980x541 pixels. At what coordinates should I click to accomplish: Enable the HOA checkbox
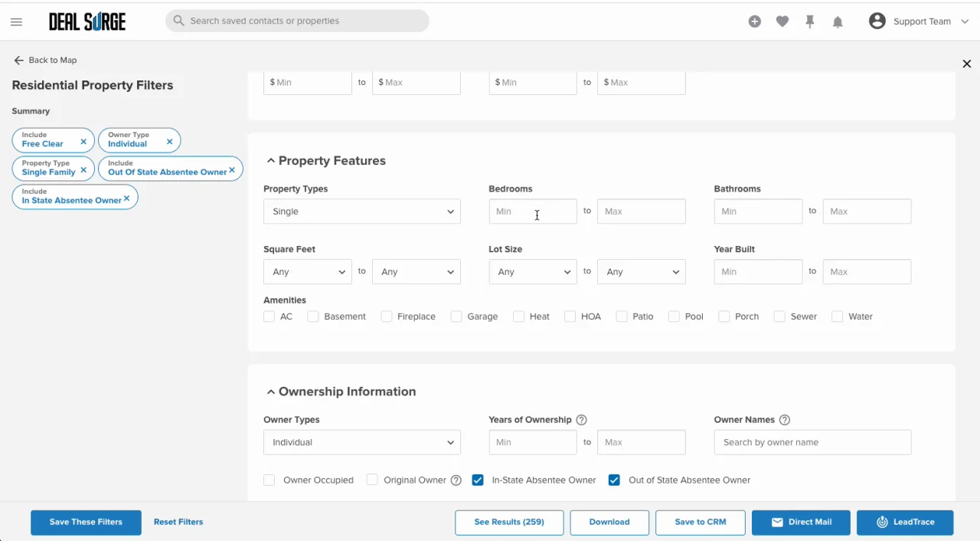click(x=570, y=316)
